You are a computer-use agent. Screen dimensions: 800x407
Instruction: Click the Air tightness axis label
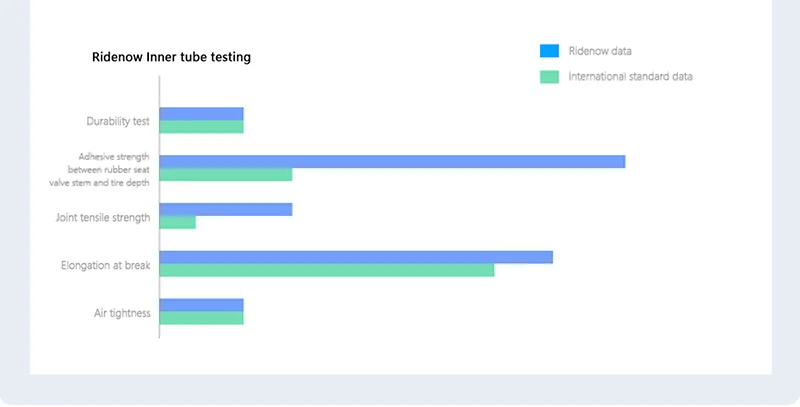click(122, 313)
